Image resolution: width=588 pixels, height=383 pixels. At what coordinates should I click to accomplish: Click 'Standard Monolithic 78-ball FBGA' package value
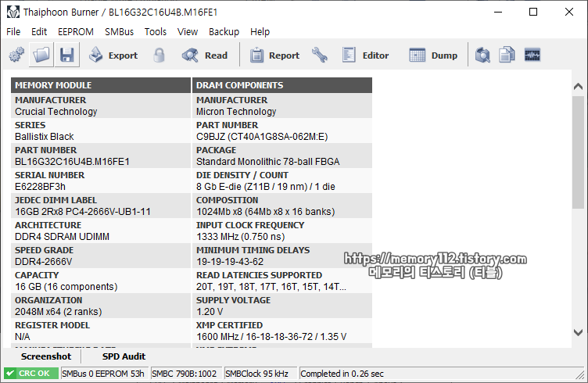pos(267,162)
